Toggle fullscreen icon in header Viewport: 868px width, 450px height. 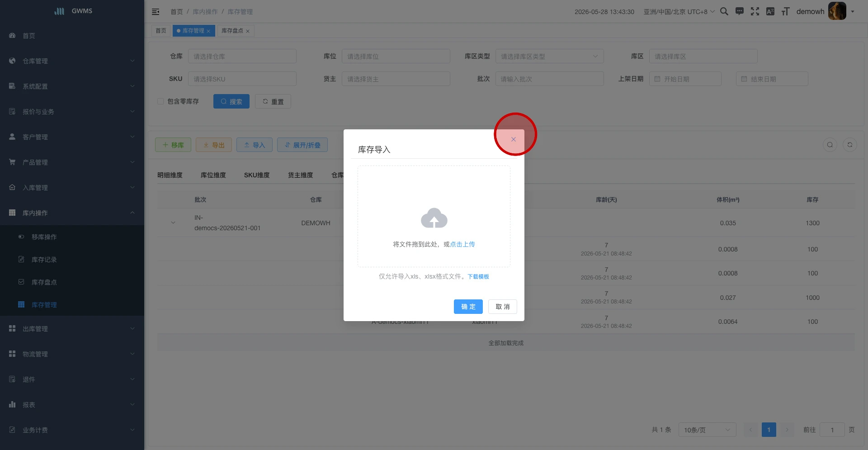click(755, 11)
